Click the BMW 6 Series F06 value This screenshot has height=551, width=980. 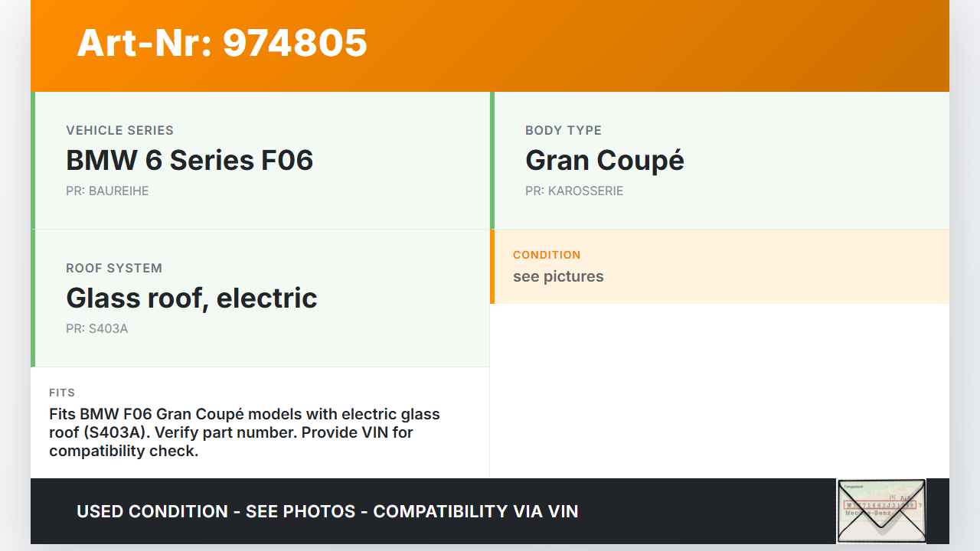click(x=189, y=160)
